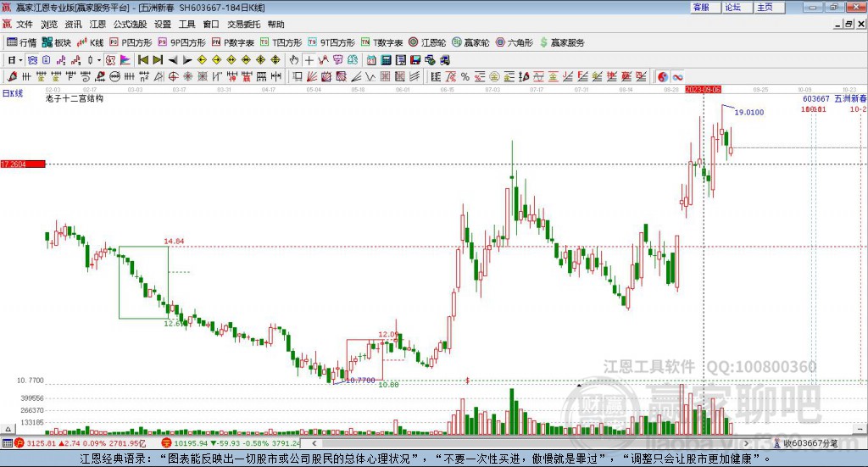
Task: Click the 论坛 forum button
Action: click(x=737, y=7)
